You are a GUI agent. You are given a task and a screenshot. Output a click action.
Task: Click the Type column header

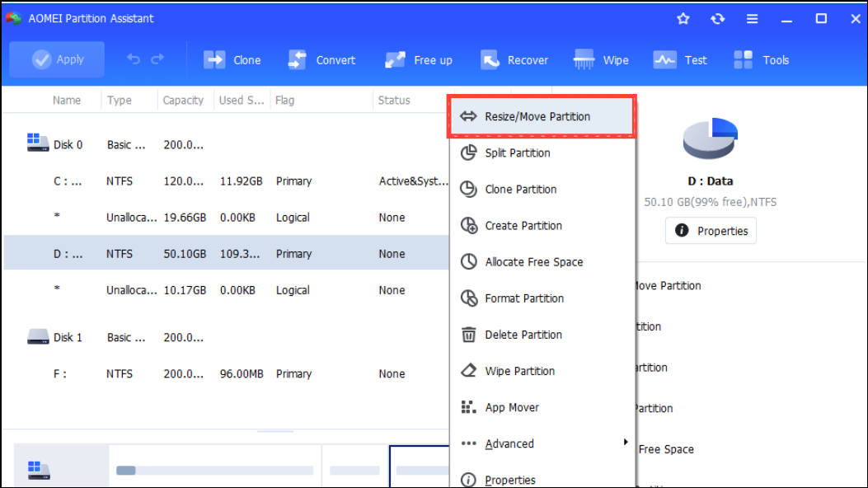119,100
